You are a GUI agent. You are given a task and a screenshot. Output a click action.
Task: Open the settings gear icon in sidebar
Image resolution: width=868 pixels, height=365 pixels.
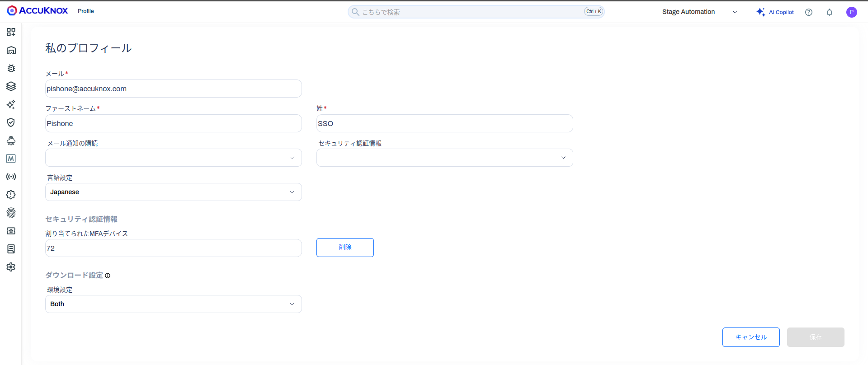coord(11,267)
